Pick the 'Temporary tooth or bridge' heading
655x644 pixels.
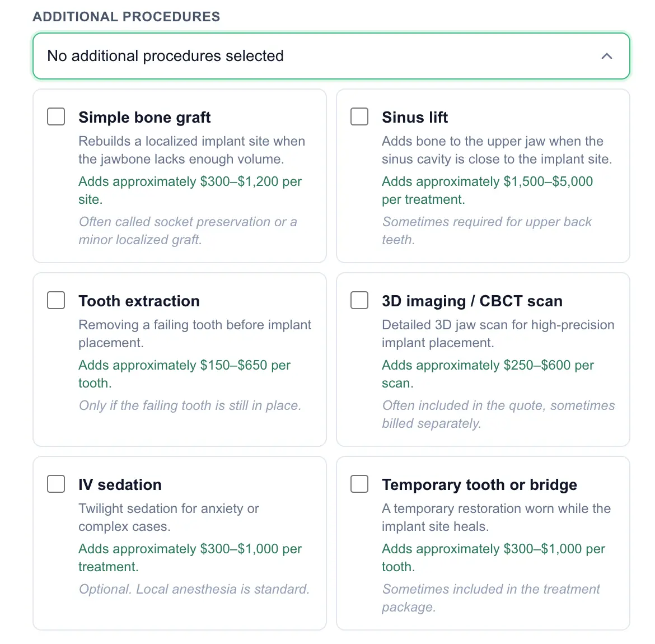[480, 485]
